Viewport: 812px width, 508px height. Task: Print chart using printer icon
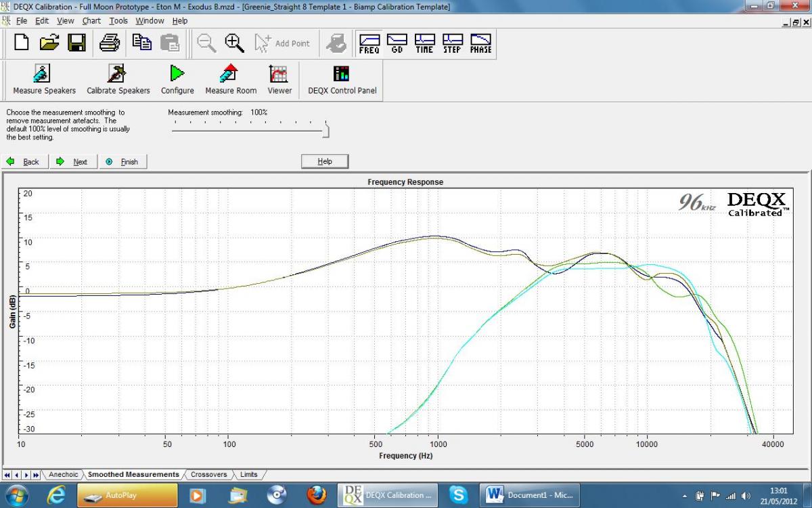click(x=109, y=43)
